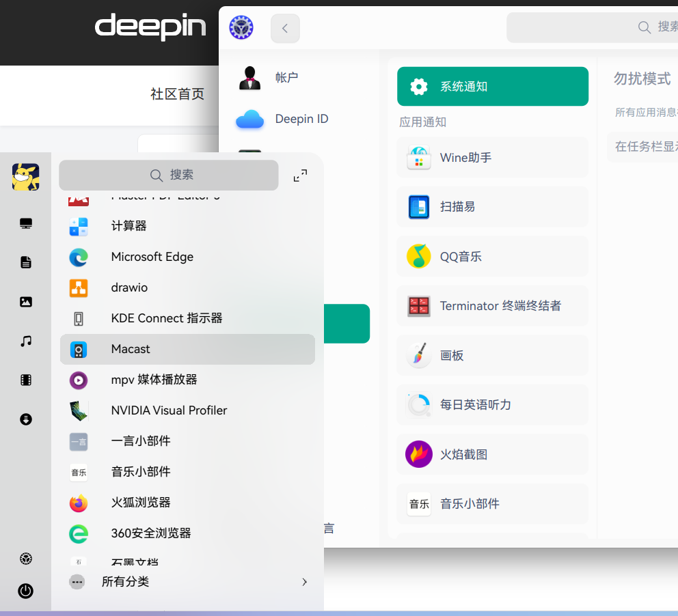
Task: Select QQ音乐 notification settings
Action: (x=493, y=256)
